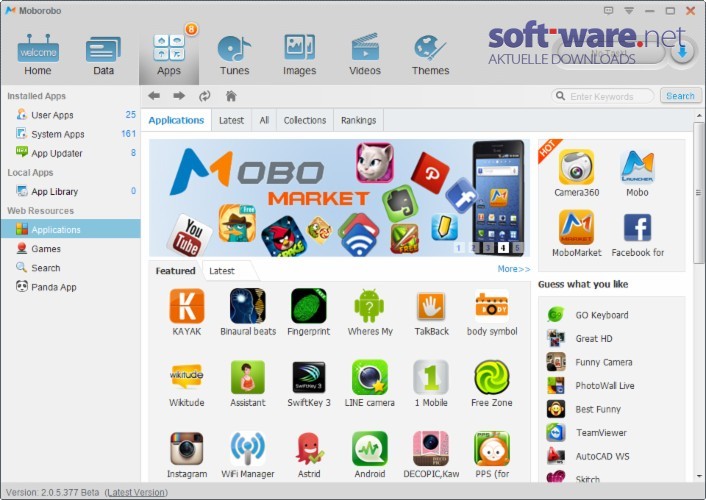Open the Astrid app
The image size is (706, 500).
click(309, 449)
